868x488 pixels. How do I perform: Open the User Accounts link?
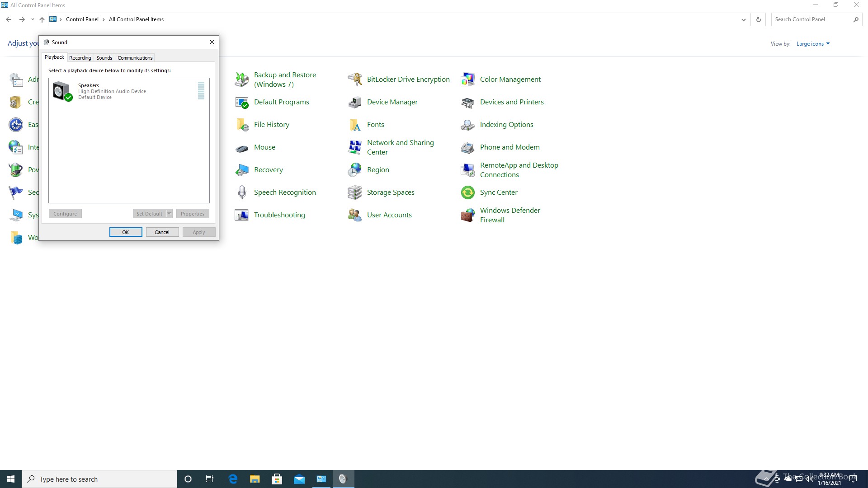click(x=389, y=215)
